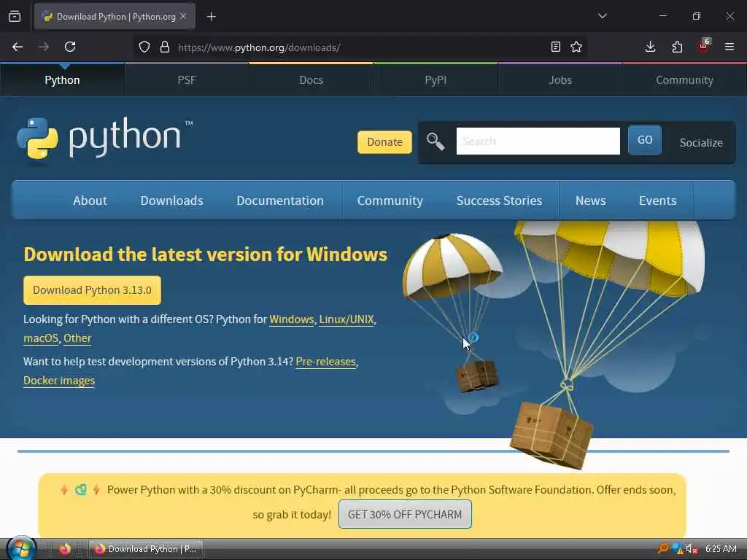Viewport: 747px width, 560px height.
Task: Click the 6:25 AM taskbar clock
Action: (721, 549)
